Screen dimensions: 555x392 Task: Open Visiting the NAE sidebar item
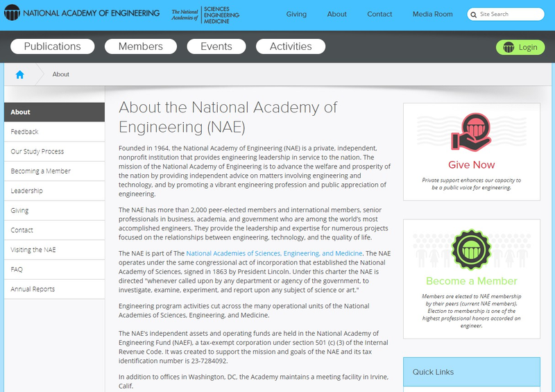click(55, 250)
